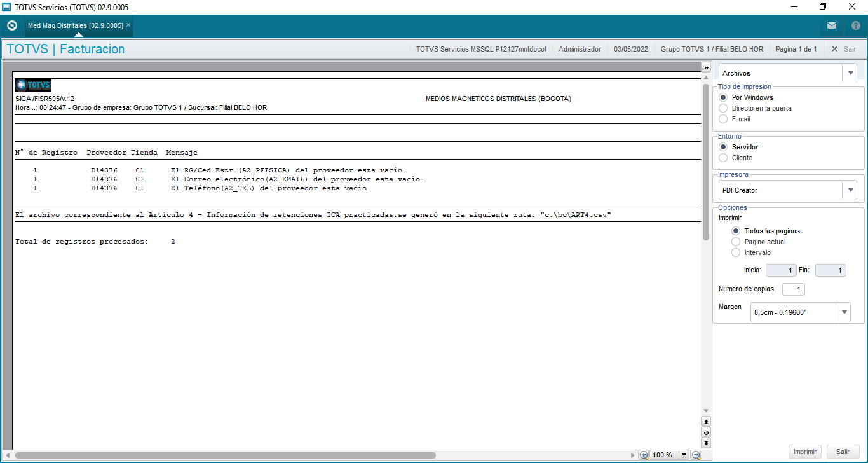Viewport: 868px width, 463px height.
Task: Zoom out with the minus magnifier
Action: click(x=696, y=455)
